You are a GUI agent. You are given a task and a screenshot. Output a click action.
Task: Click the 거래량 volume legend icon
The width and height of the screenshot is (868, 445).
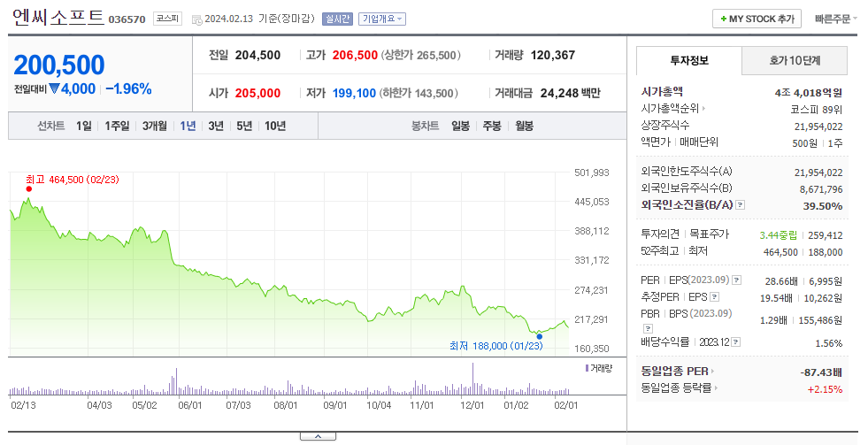[587, 368]
